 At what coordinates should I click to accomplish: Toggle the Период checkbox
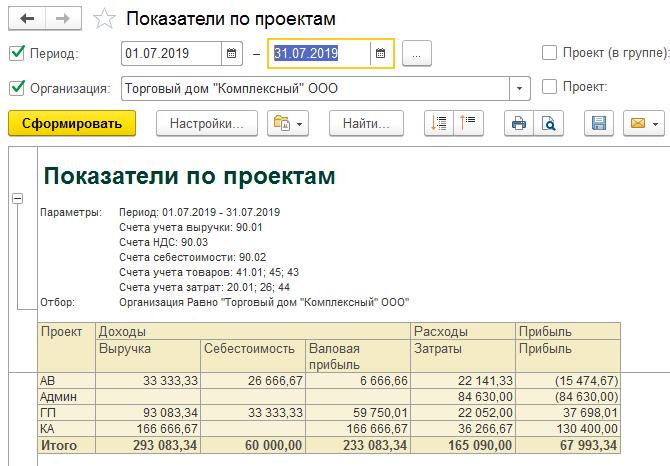(x=17, y=53)
